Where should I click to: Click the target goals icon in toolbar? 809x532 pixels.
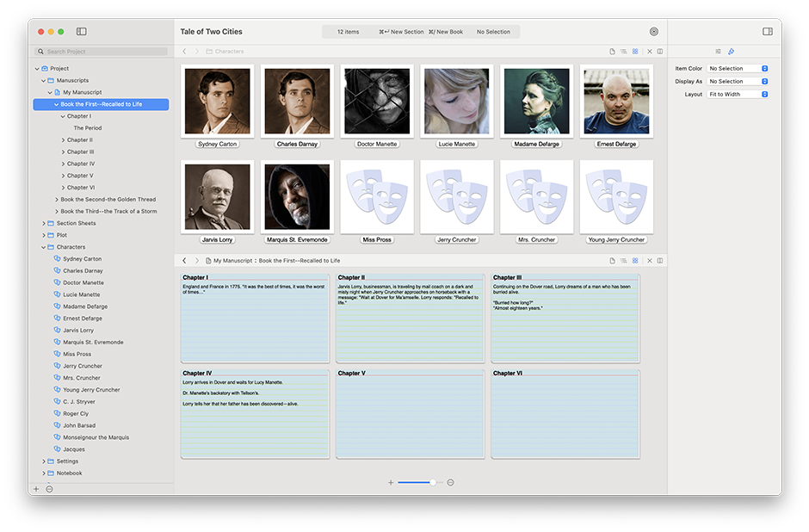pos(654,32)
